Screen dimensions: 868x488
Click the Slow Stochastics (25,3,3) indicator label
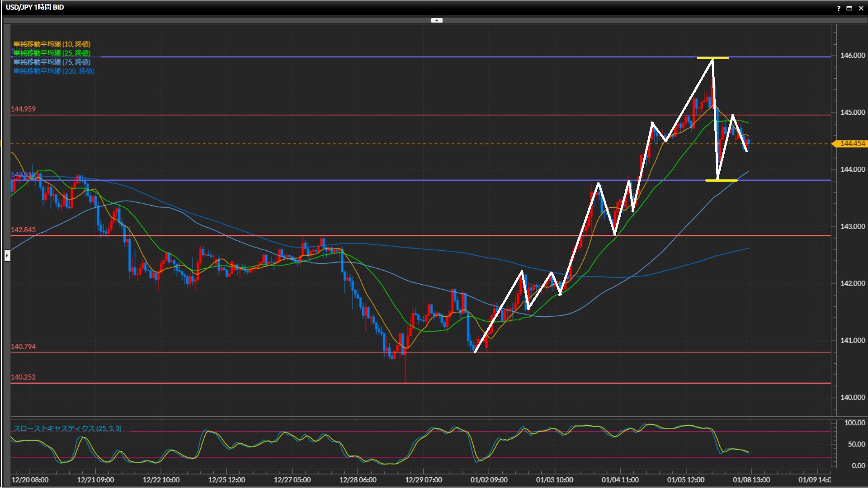pos(67,428)
